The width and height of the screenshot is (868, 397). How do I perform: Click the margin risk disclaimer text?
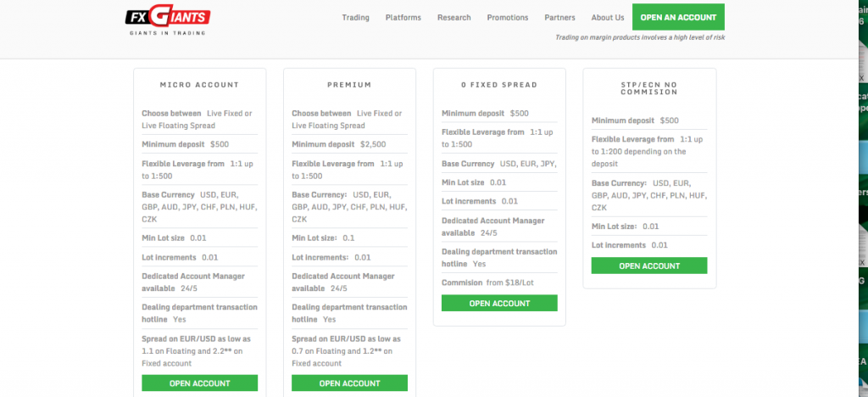640,37
